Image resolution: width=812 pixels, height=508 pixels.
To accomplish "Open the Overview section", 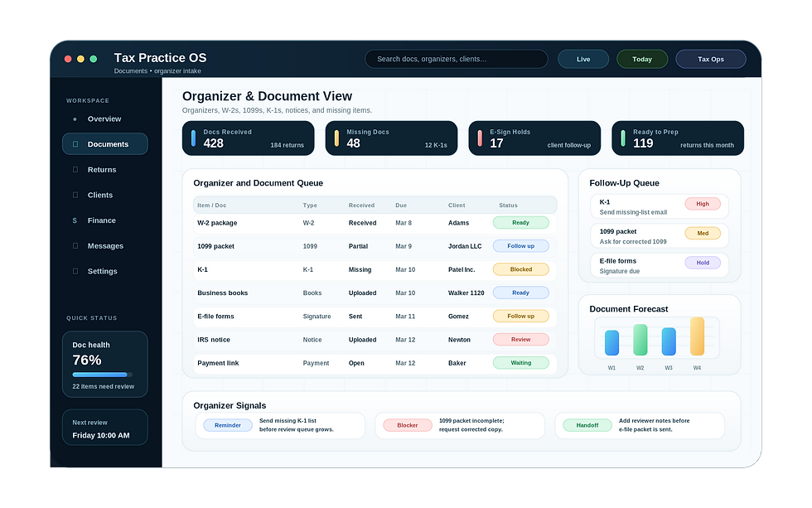I will [105, 119].
